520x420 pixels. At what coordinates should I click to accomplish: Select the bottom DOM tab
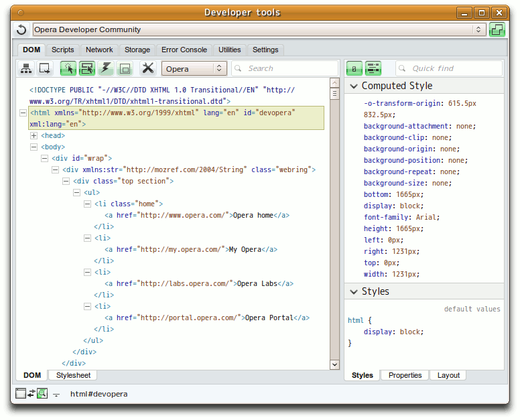pyautogui.click(x=32, y=375)
